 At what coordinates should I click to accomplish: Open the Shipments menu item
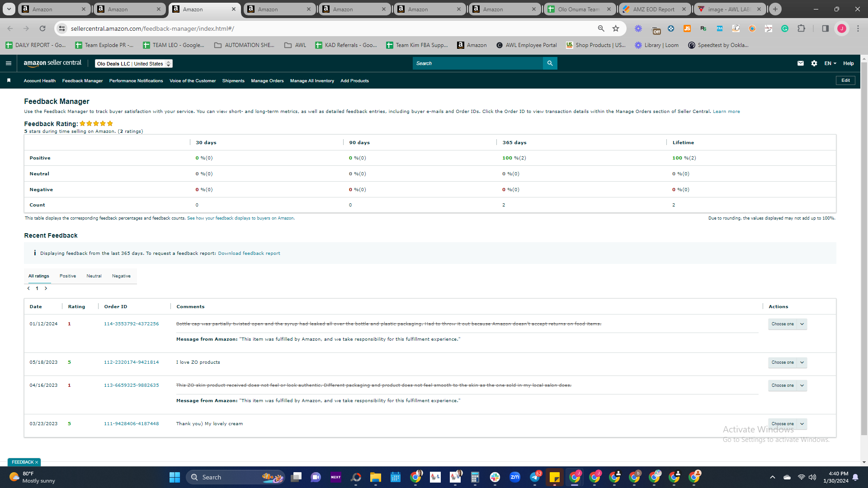click(x=233, y=81)
